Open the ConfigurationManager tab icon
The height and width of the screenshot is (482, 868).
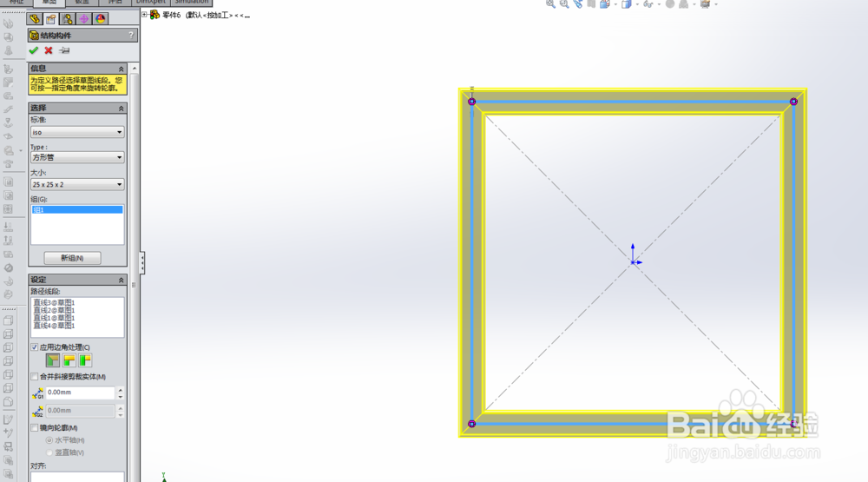point(68,19)
